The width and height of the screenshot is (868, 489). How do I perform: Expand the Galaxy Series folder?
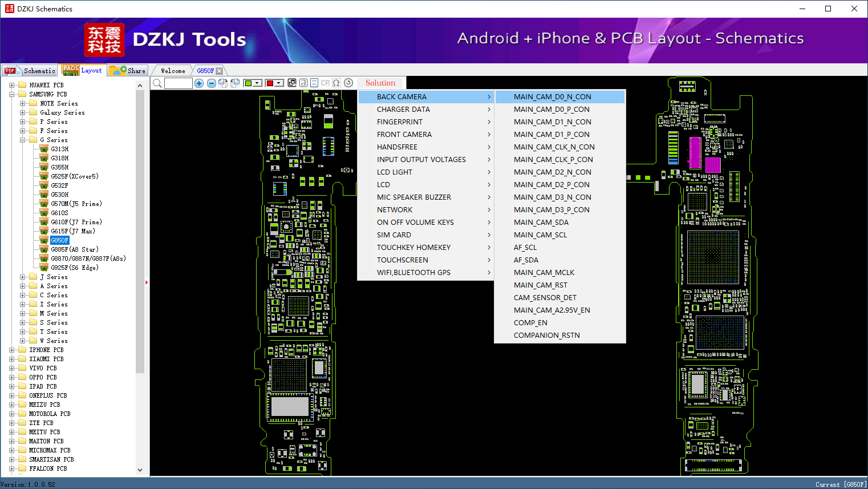23,112
